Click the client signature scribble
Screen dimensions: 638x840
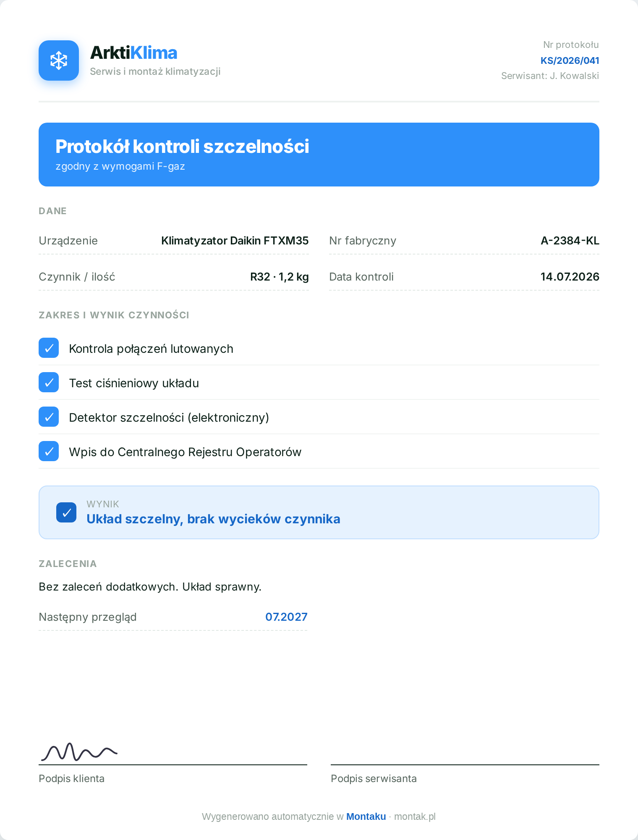pyautogui.click(x=78, y=752)
